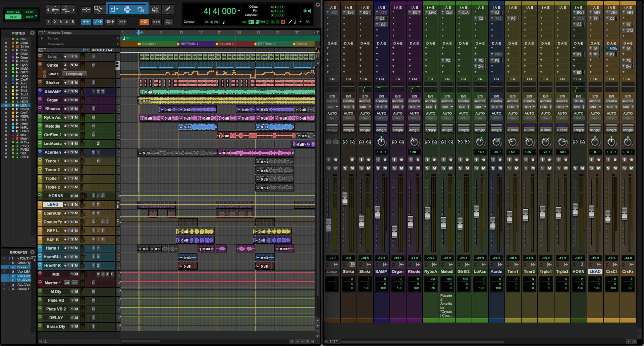
Task: Click the BAMP channel pan knob
Action: pyautogui.click(x=381, y=142)
